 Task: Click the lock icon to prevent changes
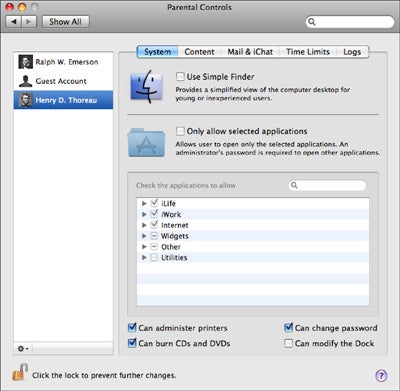tap(20, 372)
